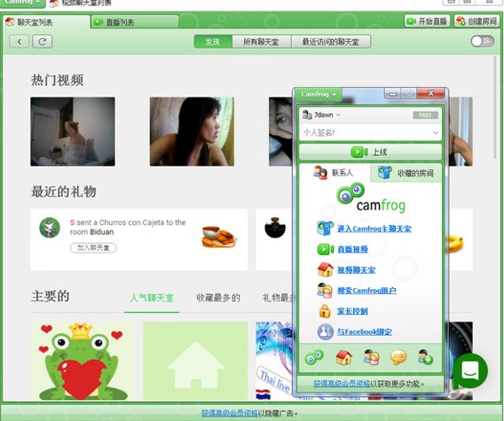Click the orange chat bubble toolbar icon
Image resolution: width=504 pixels, height=421 pixels.
click(x=398, y=357)
